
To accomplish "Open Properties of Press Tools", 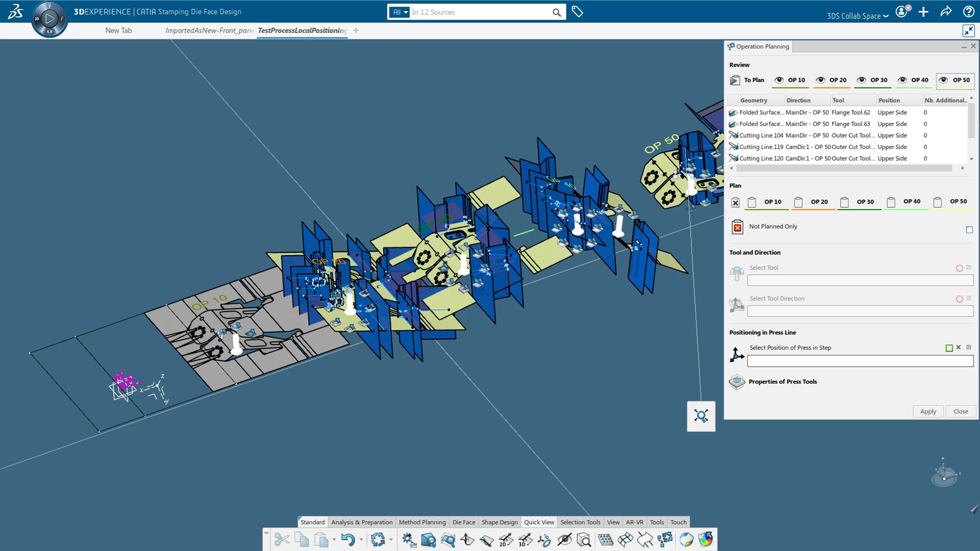I will [782, 381].
